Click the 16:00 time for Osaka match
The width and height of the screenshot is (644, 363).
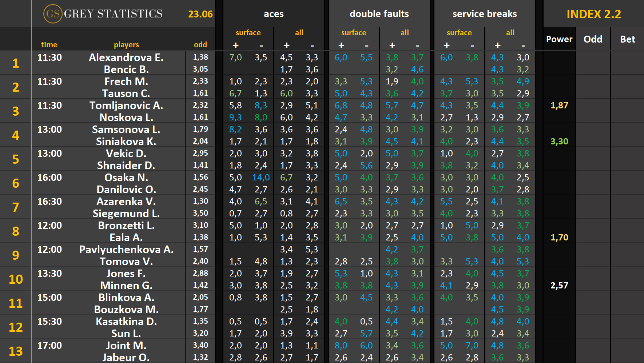coord(49,177)
